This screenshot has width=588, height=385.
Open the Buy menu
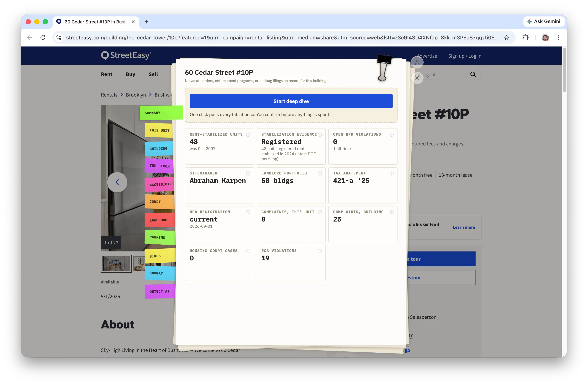[x=130, y=74]
